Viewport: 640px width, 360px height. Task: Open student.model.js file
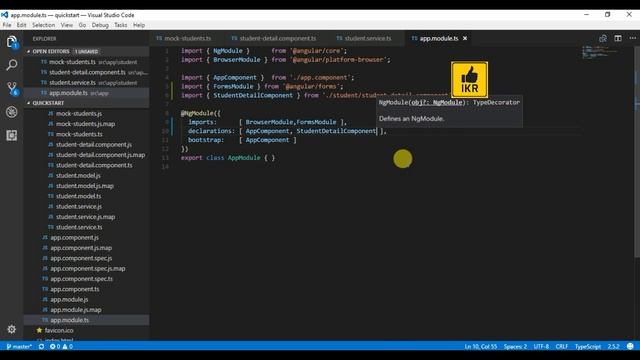point(87,176)
